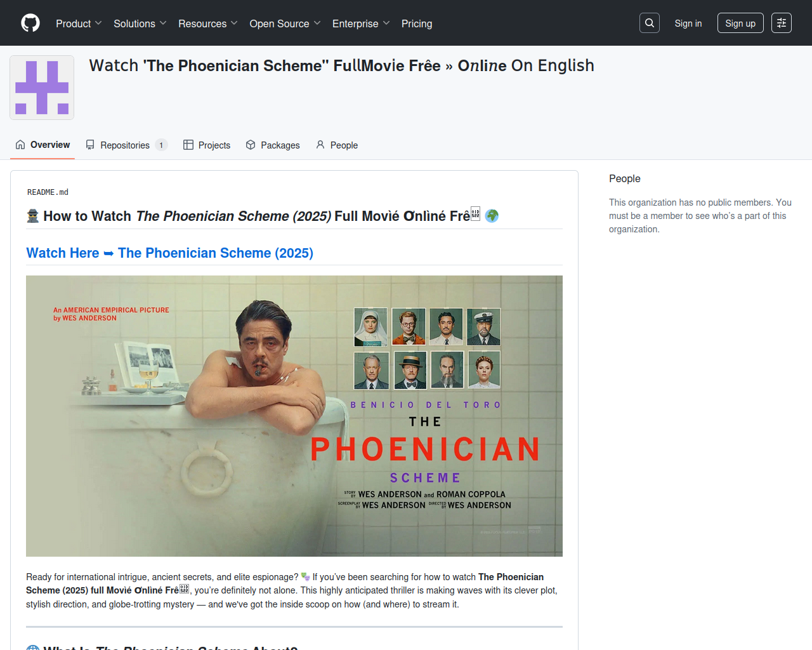
Task: Click the Phoenician Scheme movie poster
Action: coord(294,416)
